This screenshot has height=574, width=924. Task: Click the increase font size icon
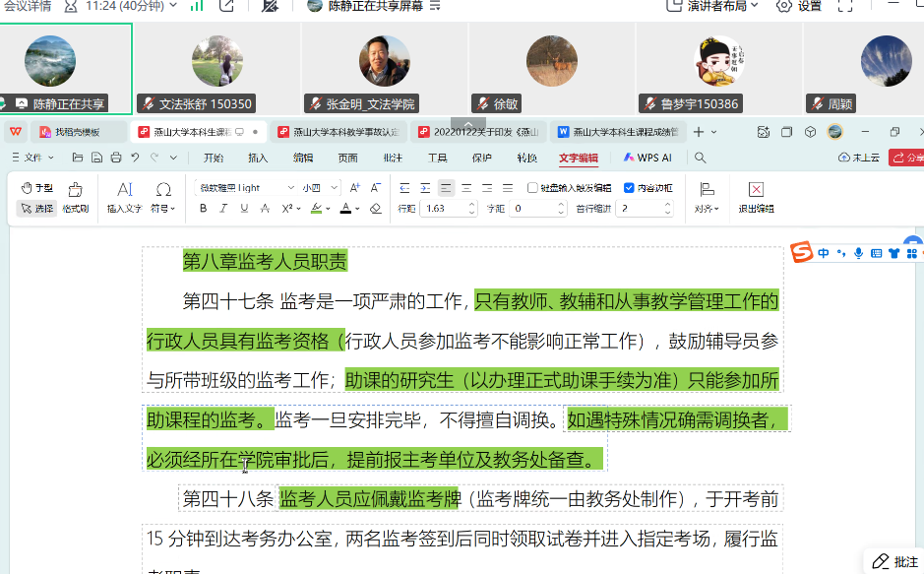[x=354, y=187]
